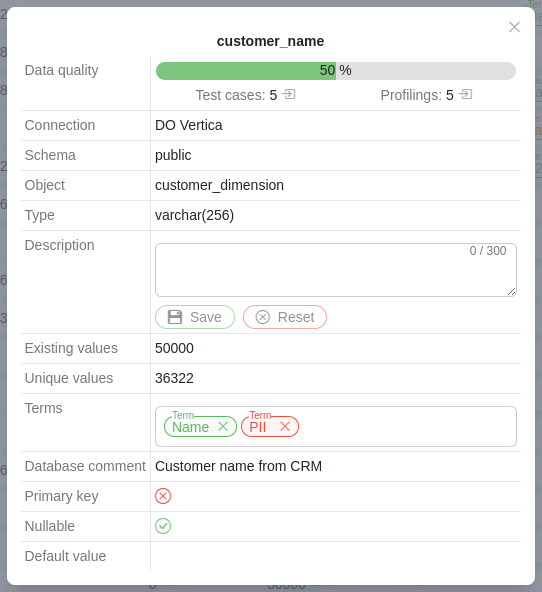542x592 pixels.
Task: Remove the Name term tag
Action: (223, 427)
